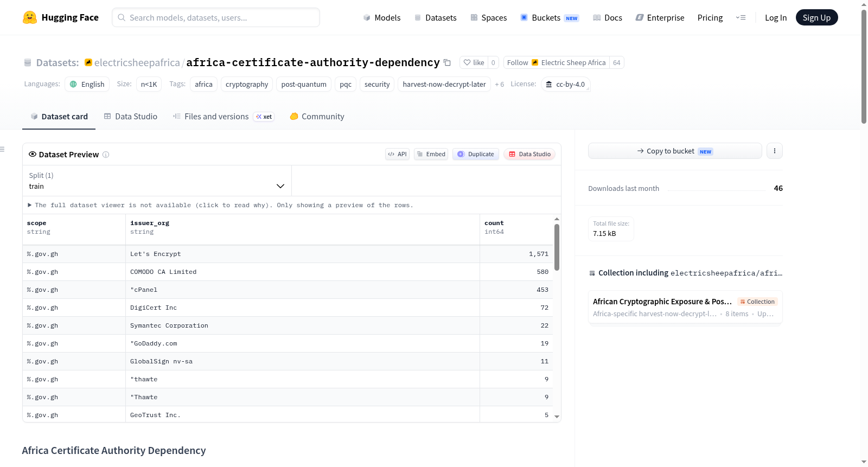Open Docs in the top navigation
868x467 pixels.
(608, 17)
